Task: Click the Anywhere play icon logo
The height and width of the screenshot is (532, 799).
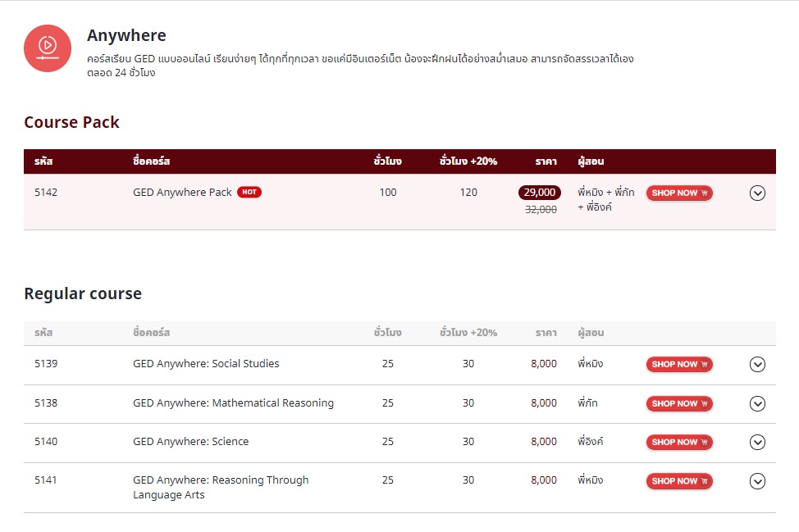Action: (x=48, y=48)
